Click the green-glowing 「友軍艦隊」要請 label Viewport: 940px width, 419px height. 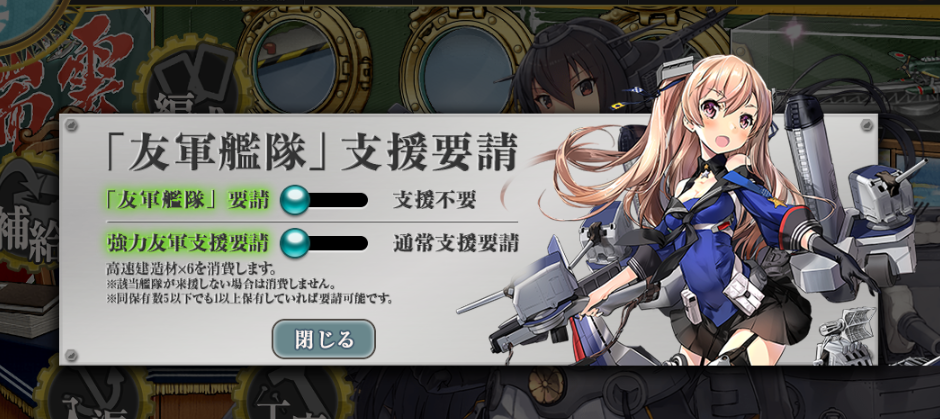pos(188,200)
